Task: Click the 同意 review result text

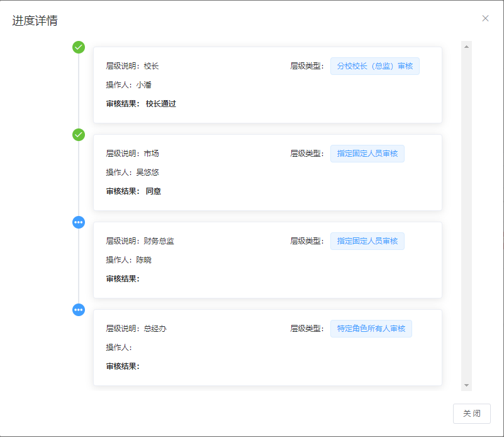Action: [153, 191]
